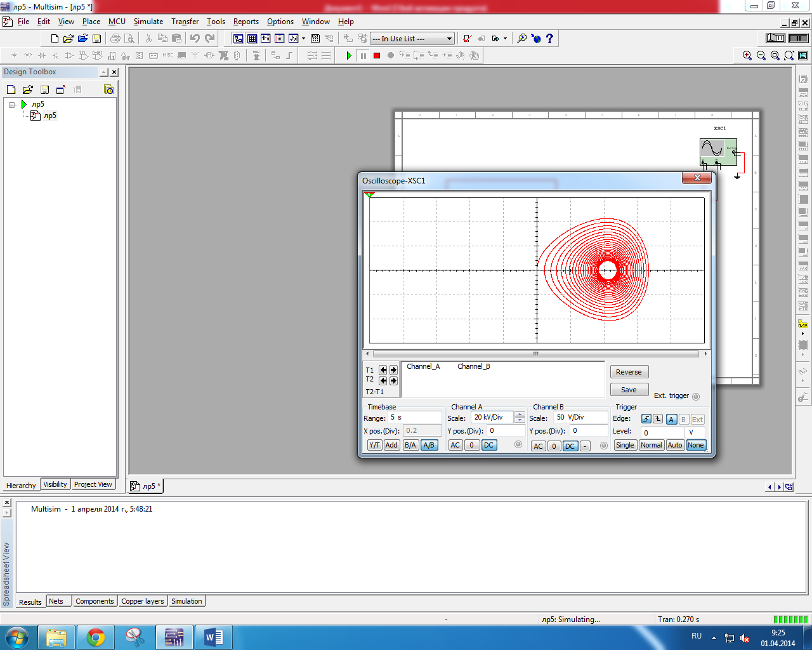812x650 pixels.
Task: Zoom in on the sheet
Action: (747, 56)
